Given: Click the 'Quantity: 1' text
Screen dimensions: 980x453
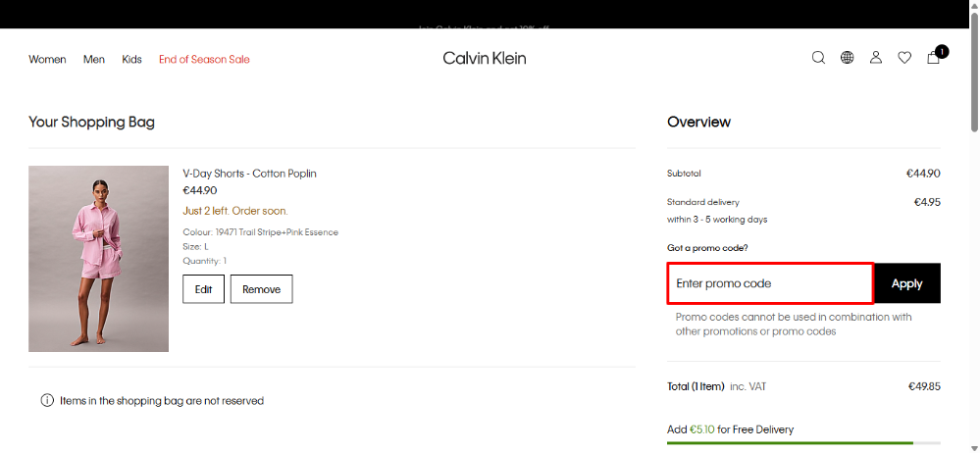Looking at the screenshot, I should point(204,261).
